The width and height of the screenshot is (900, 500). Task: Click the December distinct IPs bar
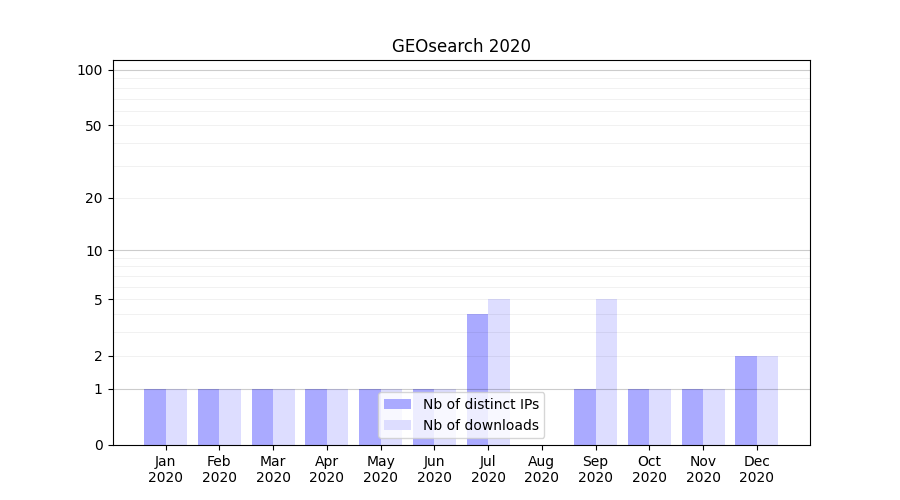click(x=746, y=400)
